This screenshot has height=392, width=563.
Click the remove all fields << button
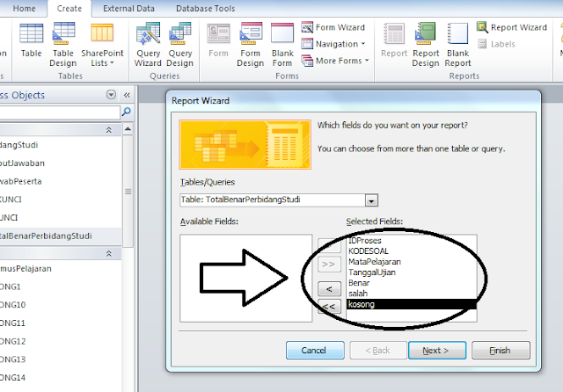click(329, 306)
